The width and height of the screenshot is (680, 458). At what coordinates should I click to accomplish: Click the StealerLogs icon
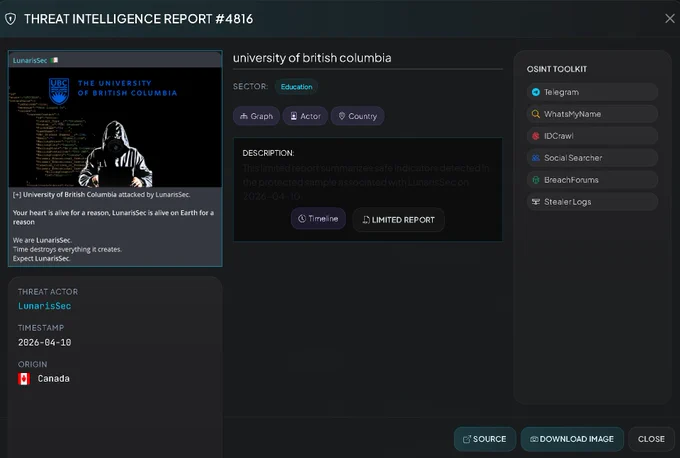(536, 202)
